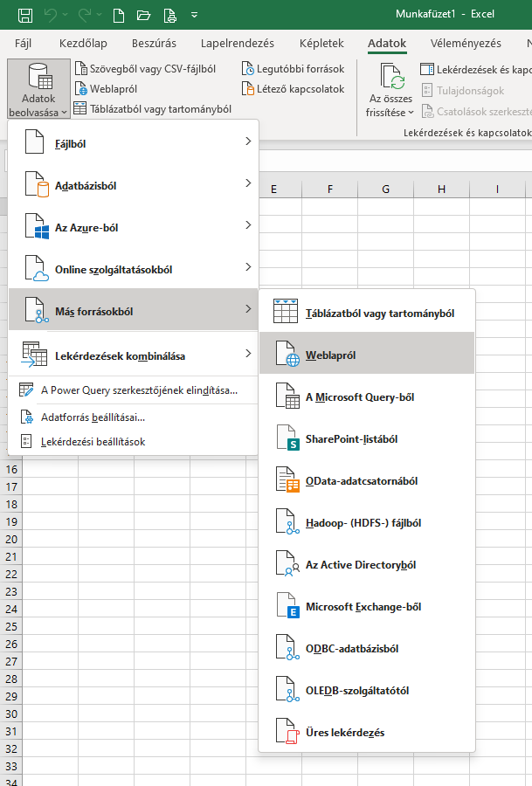Click the OData-adatcsatornából orange icon
Image resolution: width=532 pixels, height=786 pixels.
click(287, 479)
